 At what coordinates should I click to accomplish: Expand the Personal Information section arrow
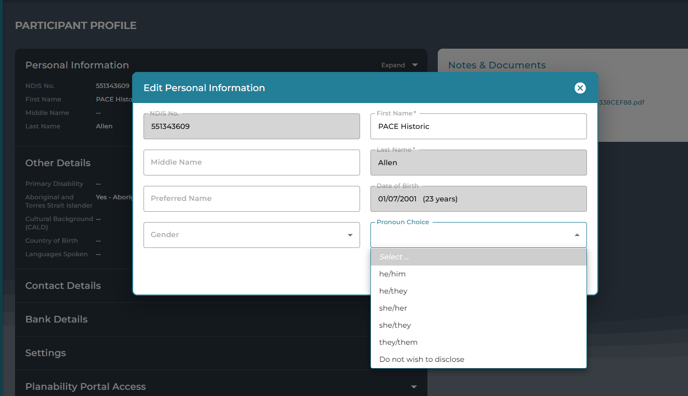(x=415, y=65)
